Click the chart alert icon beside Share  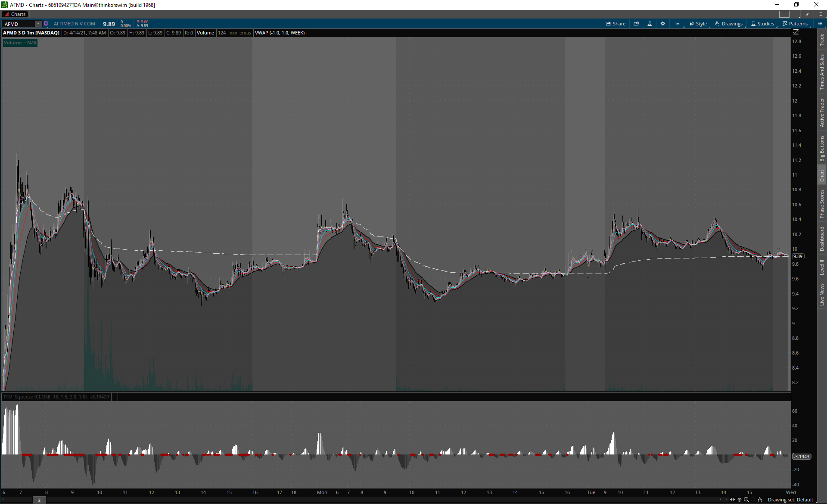pos(636,24)
